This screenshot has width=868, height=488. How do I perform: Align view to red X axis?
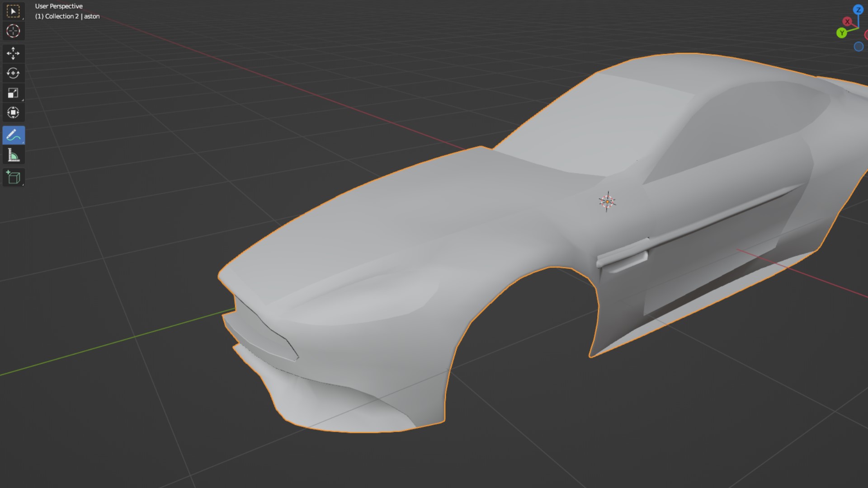tap(847, 21)
